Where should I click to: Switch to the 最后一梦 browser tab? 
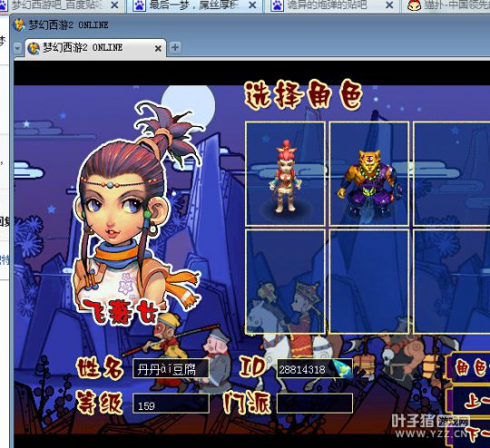(195, 5)
